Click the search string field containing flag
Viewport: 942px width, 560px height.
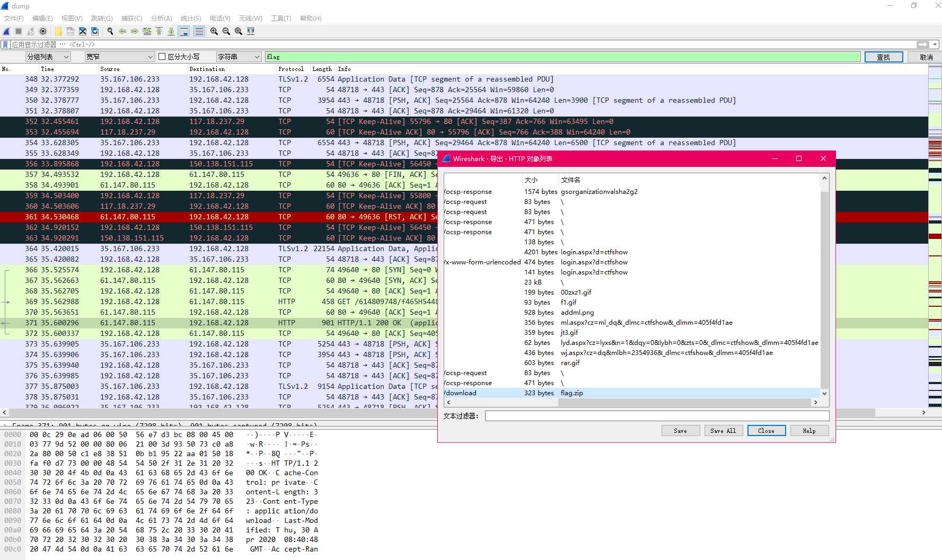[562, 57]
